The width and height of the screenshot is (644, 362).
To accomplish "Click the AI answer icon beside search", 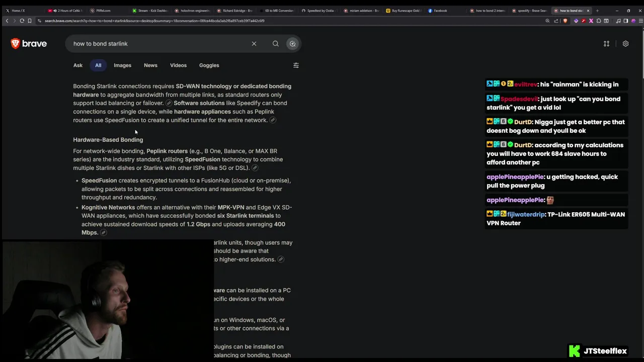I will [x=292, y=44].
